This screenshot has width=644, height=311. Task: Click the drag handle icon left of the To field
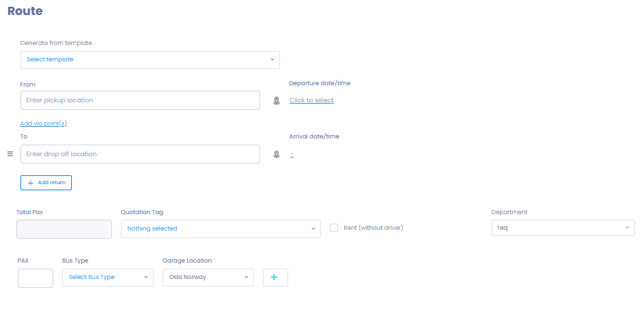click(x=10, y=154)
